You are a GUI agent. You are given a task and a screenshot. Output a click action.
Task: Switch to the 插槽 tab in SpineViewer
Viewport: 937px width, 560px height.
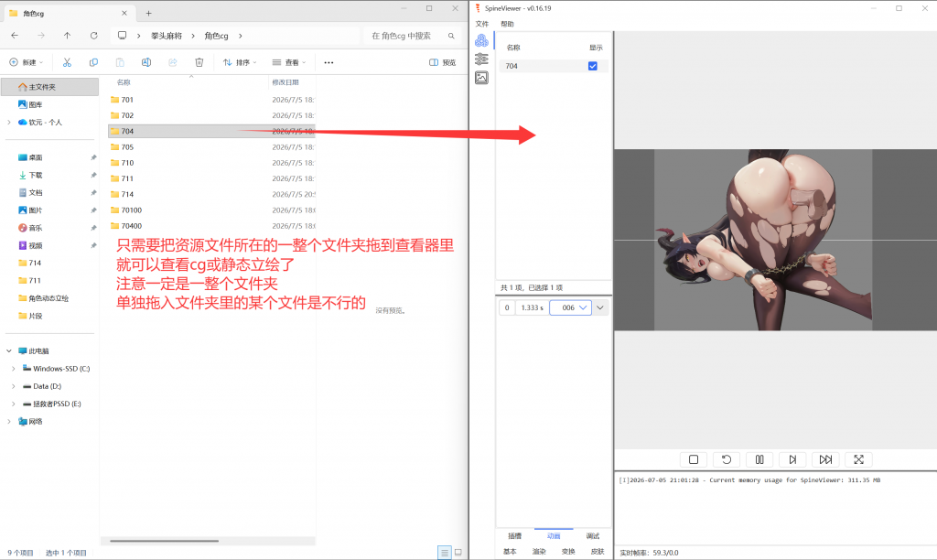point(514,536)
